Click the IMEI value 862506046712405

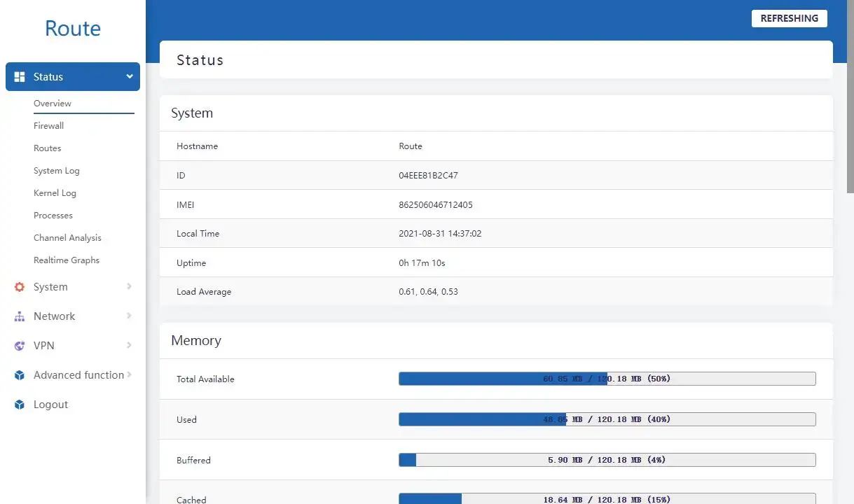click(x=436, y=205)
